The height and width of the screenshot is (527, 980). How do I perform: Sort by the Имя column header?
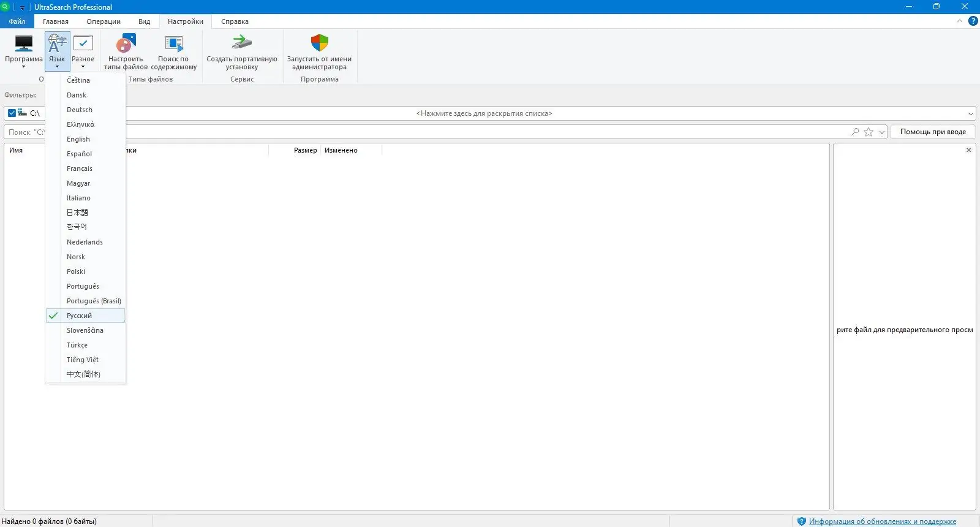pyautogui.click(x=16, y=150)
